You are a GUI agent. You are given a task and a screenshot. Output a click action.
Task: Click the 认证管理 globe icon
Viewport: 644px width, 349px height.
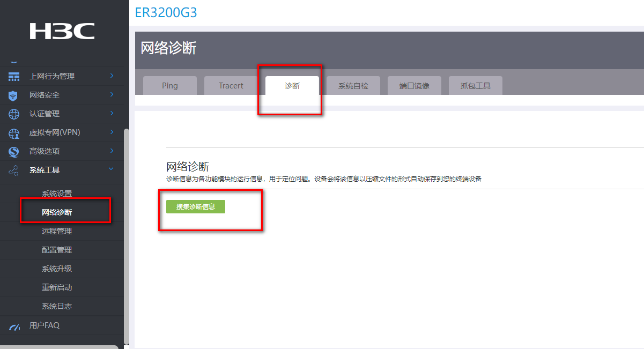(14, 114)
